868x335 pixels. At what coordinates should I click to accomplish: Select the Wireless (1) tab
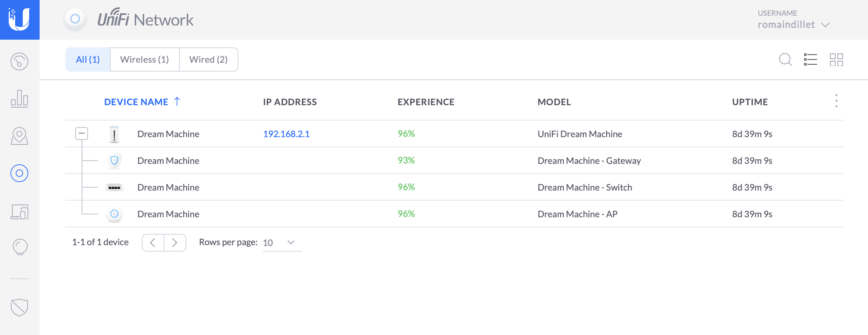click(x=145, y=59)
